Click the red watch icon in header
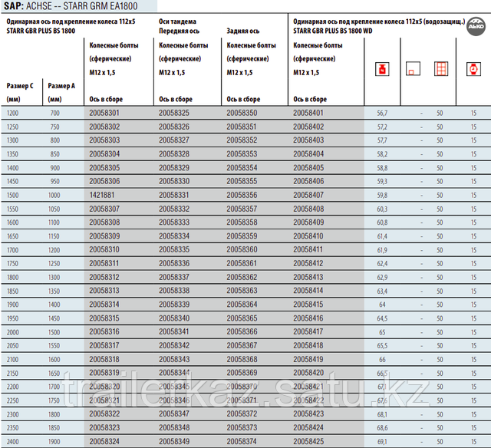This screenshot has height=448, width=491. coord(473,69)
